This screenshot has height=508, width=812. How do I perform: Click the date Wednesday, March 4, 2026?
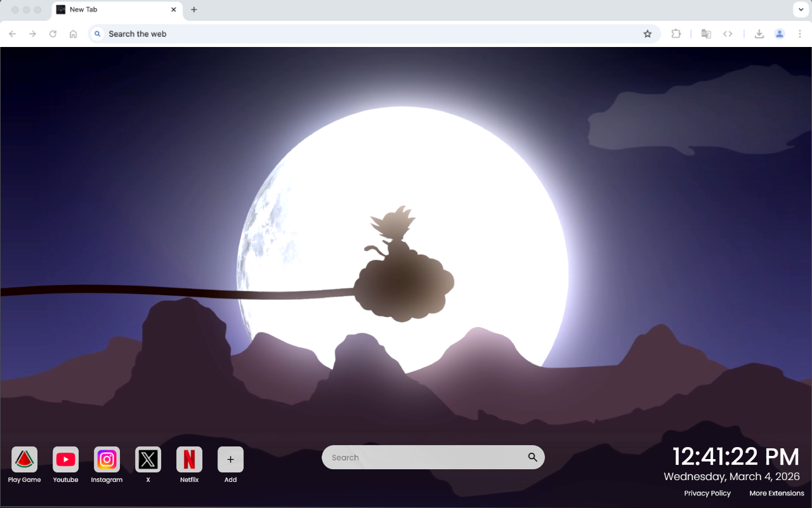click(x=731, y=476)
